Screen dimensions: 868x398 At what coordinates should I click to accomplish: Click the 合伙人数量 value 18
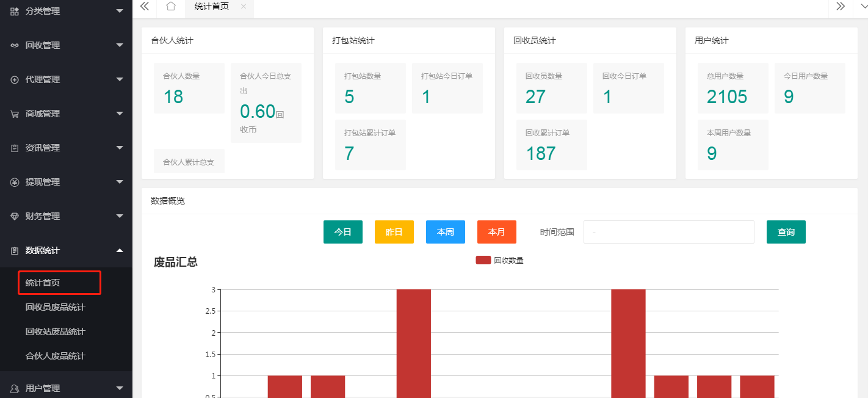pos(173,96)
